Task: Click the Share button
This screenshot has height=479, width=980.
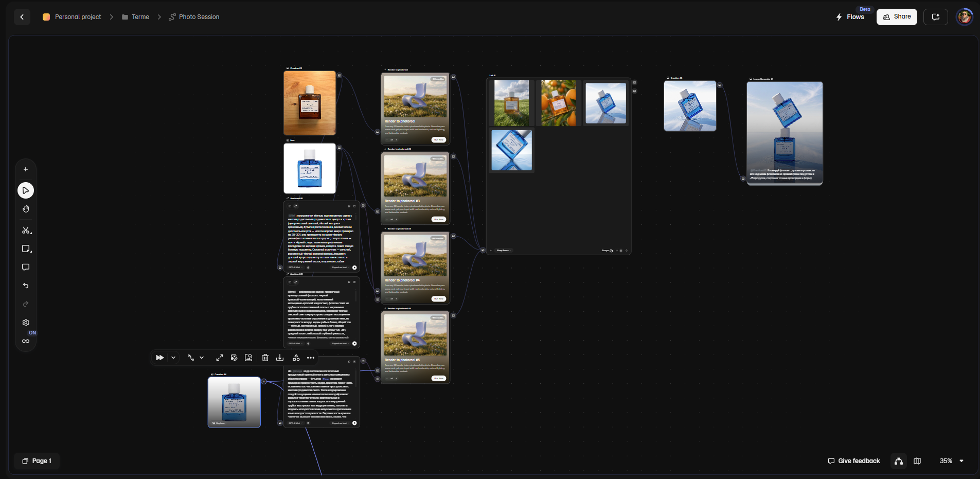Action: [x=897, y=17]
